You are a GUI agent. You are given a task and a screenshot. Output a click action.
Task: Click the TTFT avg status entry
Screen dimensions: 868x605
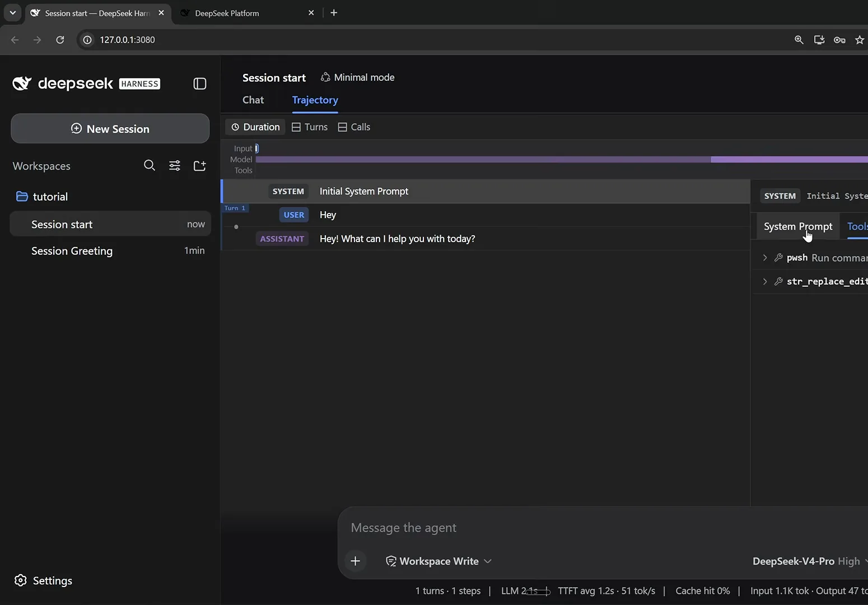point(606,591)
